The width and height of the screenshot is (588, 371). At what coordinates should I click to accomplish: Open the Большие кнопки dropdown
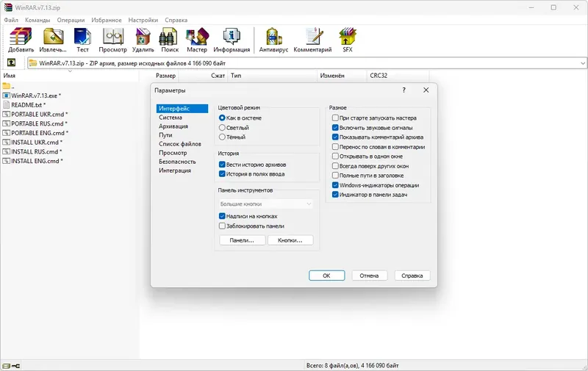pyautogui.click(x=266, y=203)
